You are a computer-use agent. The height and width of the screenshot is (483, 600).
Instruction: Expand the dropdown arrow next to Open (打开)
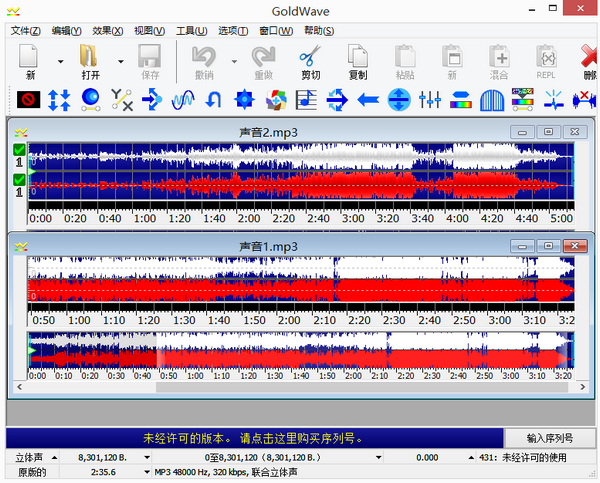[121, 61]
